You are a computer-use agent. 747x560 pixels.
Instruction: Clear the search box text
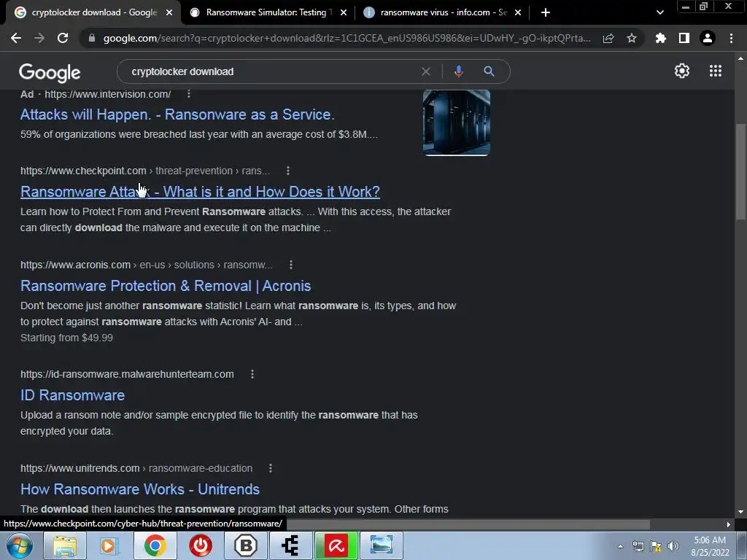(426, 71)
